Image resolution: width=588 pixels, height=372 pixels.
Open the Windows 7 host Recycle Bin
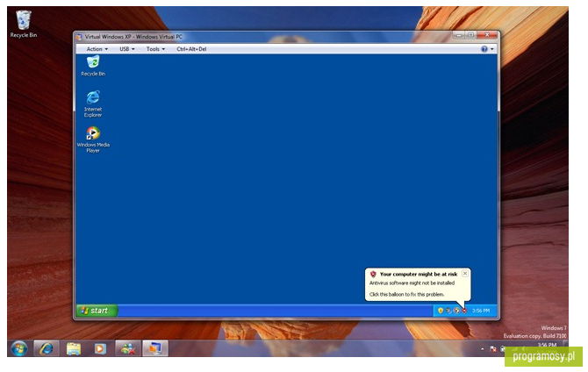(23, 24)
